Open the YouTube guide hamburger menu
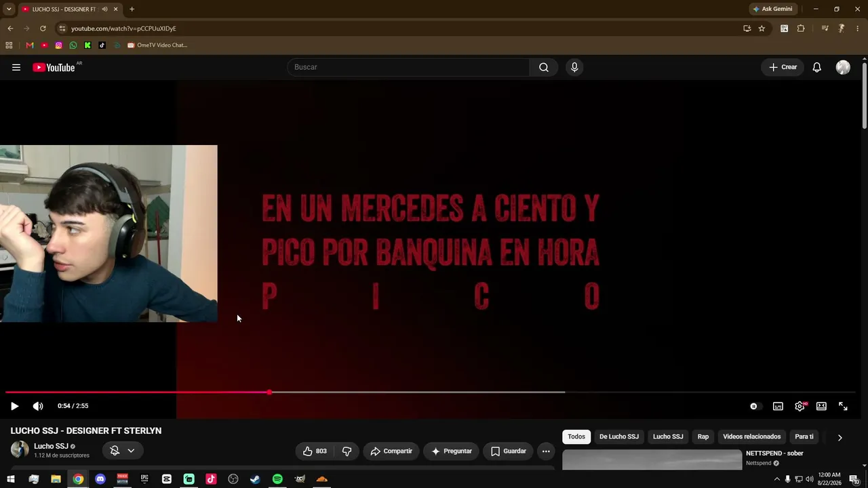This screenshot has height=488, width=868. 16,67
